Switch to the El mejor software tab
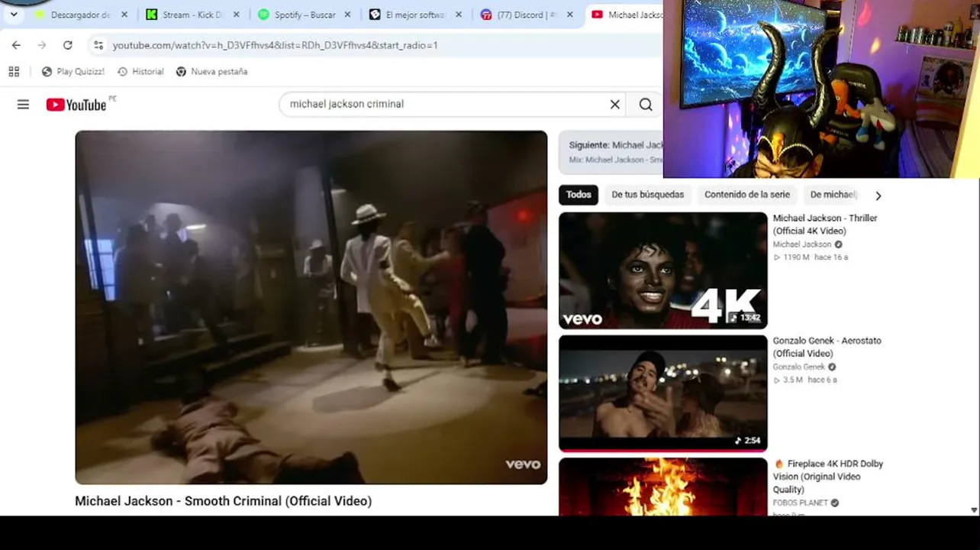The height and width of the screenshot is (550, 980). pos(408,15)
